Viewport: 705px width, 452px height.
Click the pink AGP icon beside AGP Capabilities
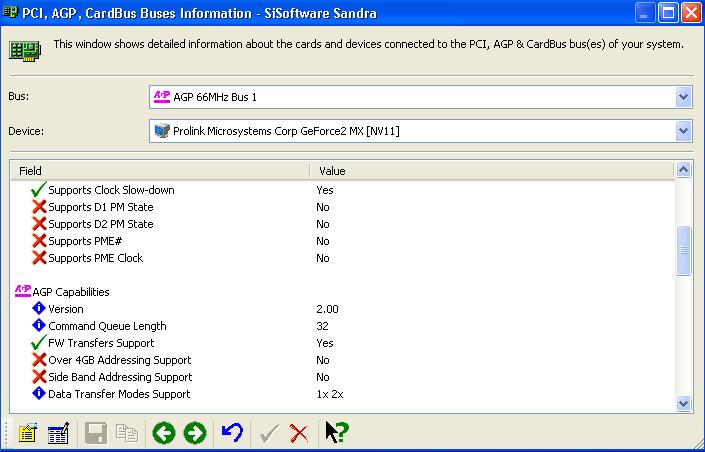click(x=23, y=291)
